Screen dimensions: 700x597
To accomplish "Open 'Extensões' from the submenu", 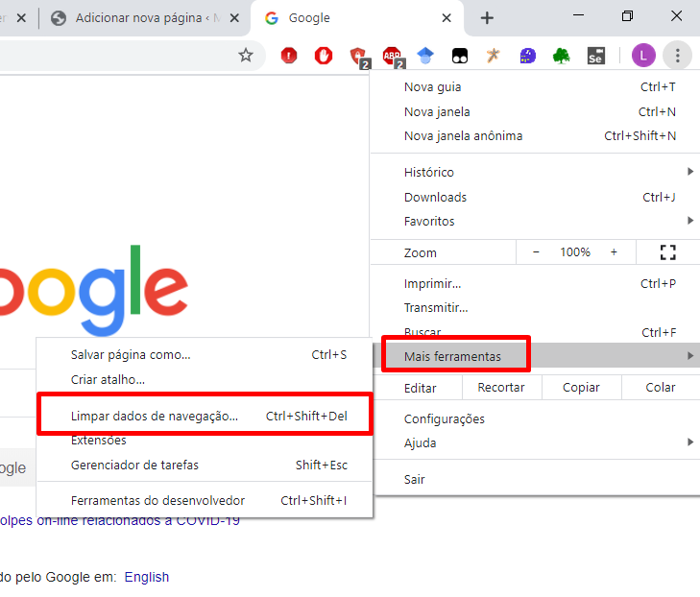I will 205,441.
